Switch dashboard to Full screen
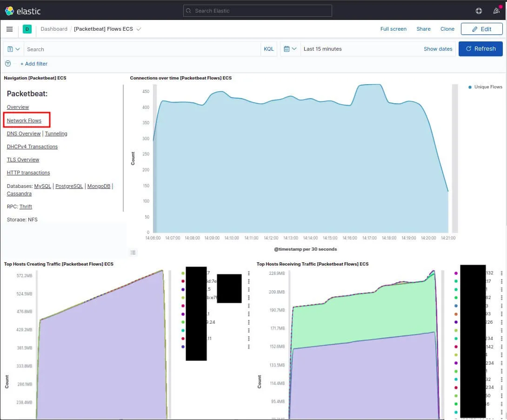The image size is (507, 420). (393, 29)
